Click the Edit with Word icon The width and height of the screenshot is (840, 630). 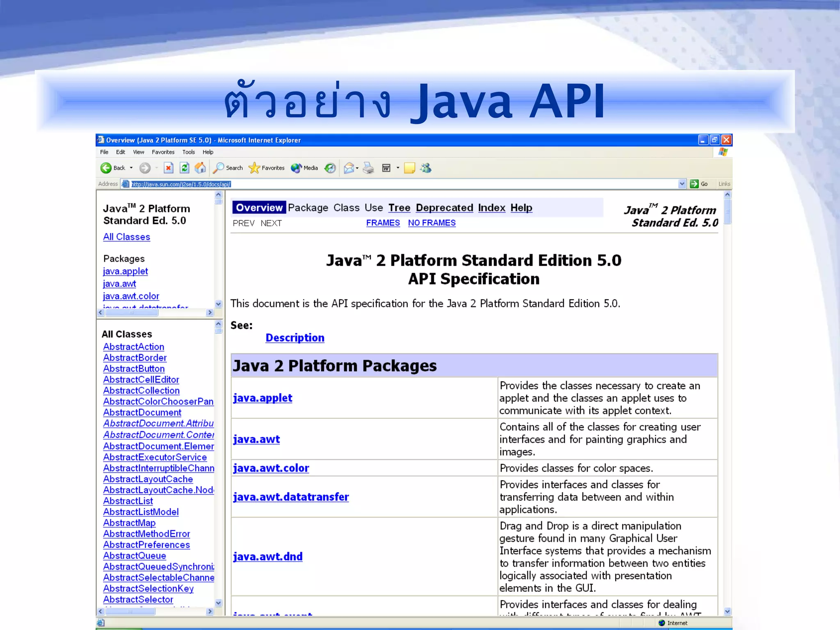[386, 168]
